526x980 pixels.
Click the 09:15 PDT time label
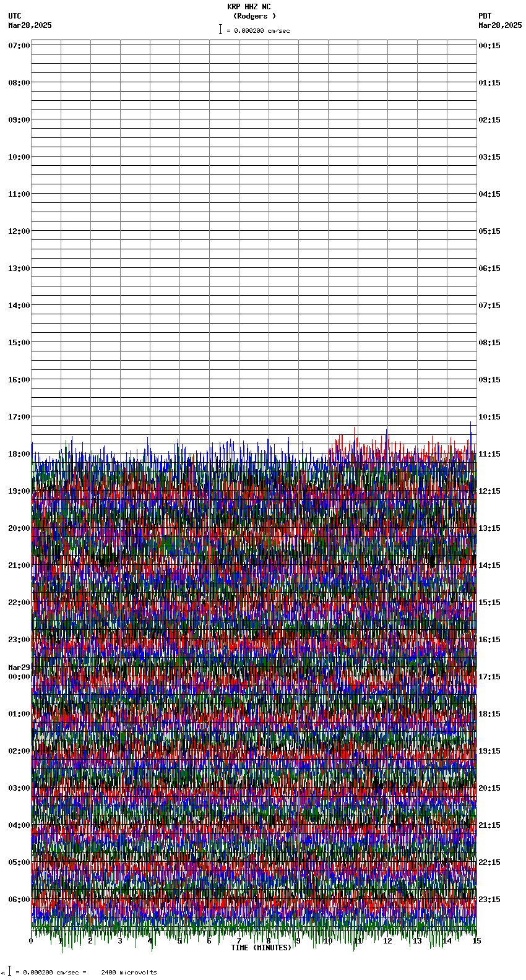pos(489,380)
